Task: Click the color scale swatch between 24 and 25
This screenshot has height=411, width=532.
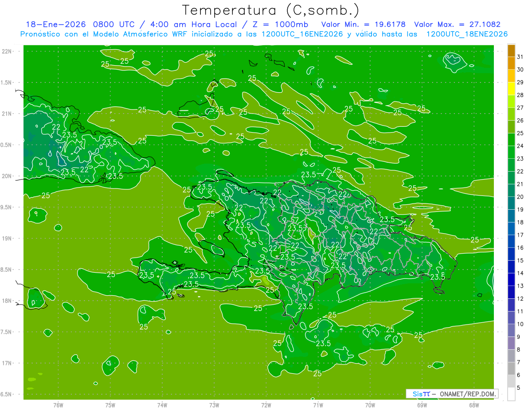Action: (x=511, y=140)
